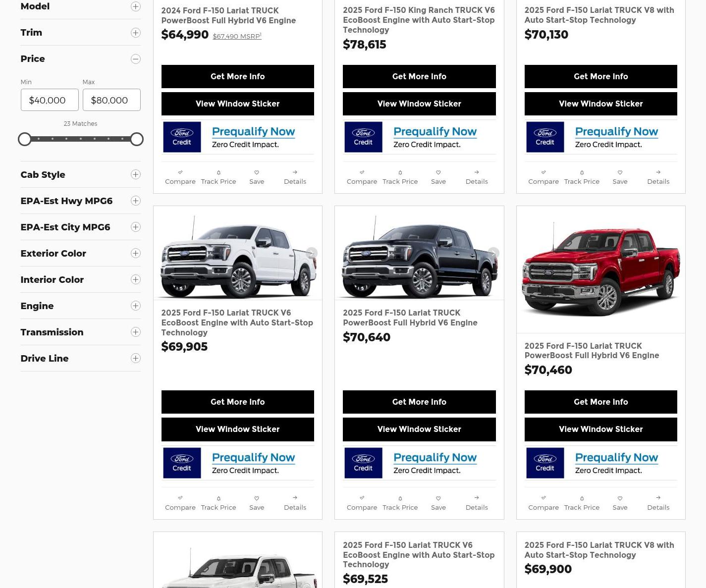Show next photo of the black $70,640 truck
The height and width of the screenshot is (588, 706).
(x=493, y=253)
